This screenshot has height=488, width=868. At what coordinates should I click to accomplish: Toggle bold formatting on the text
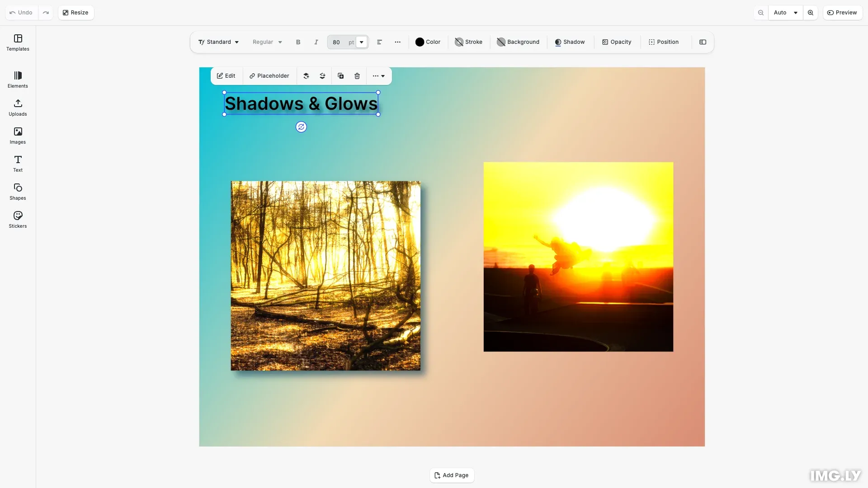298,42
